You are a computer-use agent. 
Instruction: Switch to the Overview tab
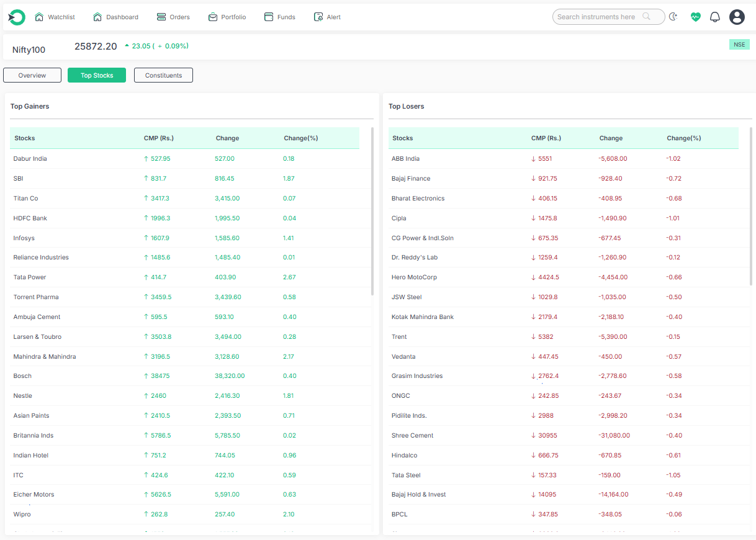point(32,75)
